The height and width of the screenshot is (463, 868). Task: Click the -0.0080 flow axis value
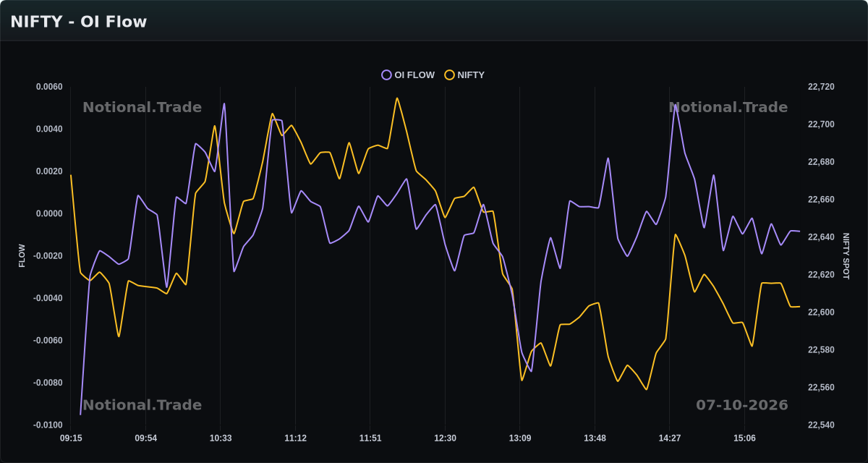point(48,383)
